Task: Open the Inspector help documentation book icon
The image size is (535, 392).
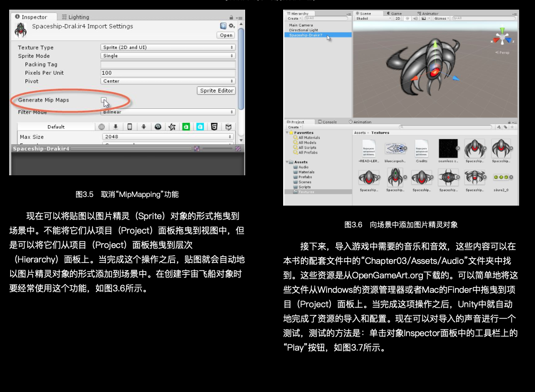Action: [223, 26]
